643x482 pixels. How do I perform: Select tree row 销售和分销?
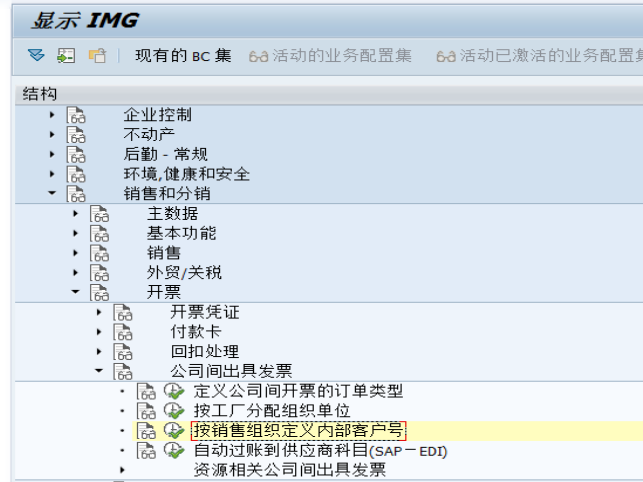pyautogui.click(x=329, y=194)
